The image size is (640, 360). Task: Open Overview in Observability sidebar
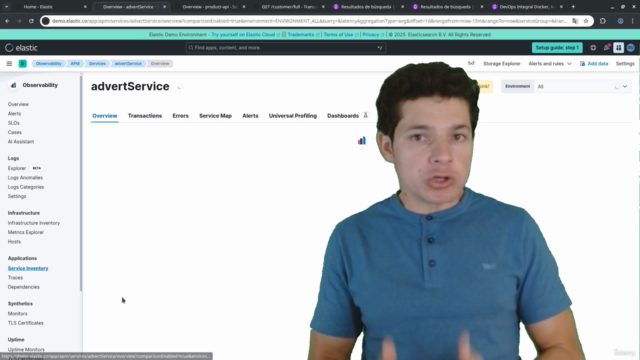18,104
